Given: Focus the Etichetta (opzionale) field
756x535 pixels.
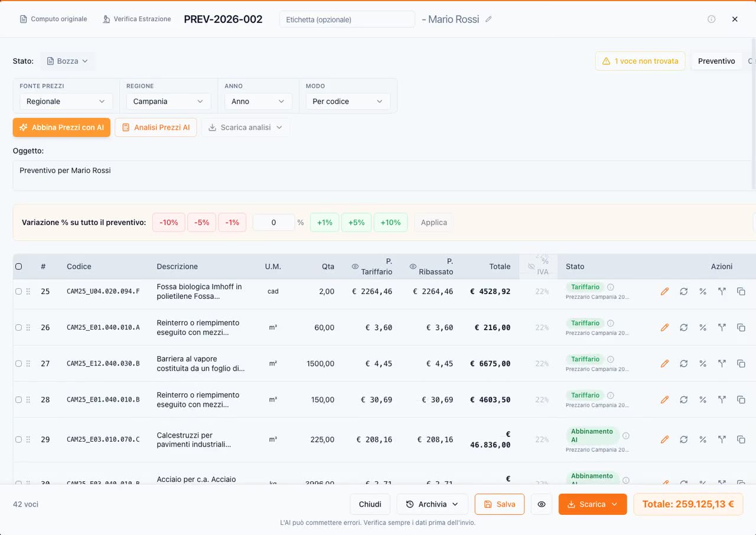Looking at the screenshot, I should [347, 19].
